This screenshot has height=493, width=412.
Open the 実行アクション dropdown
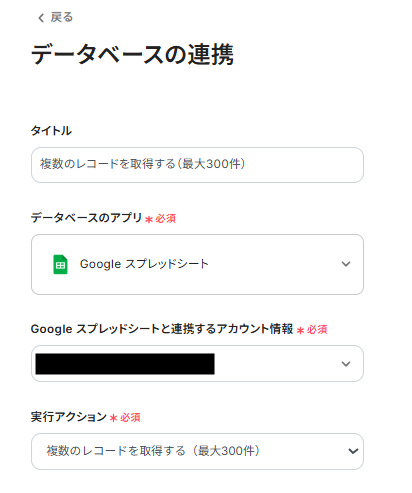point(197,451)
